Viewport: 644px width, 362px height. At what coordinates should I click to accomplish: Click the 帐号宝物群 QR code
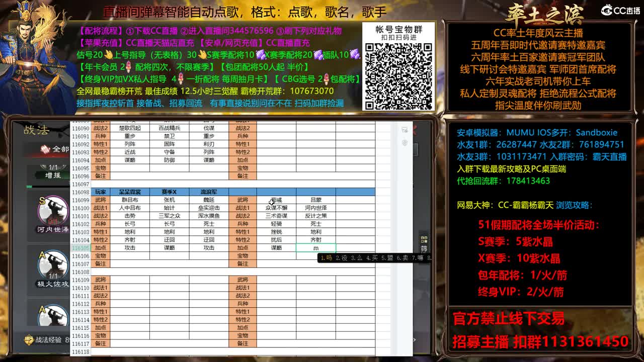[x=398, y=76]
